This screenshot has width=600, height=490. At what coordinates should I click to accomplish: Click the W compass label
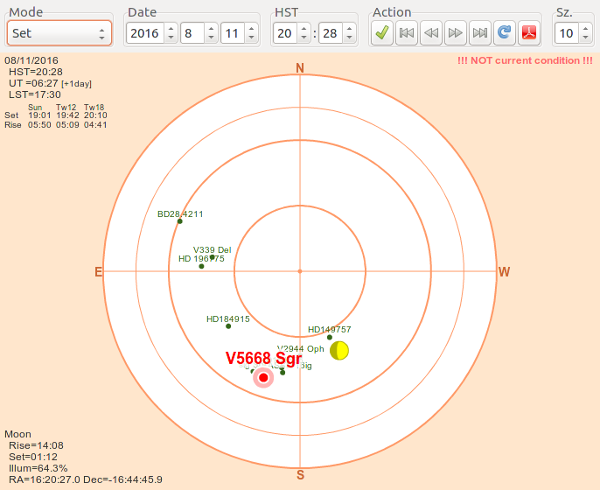tap(504, 272)
